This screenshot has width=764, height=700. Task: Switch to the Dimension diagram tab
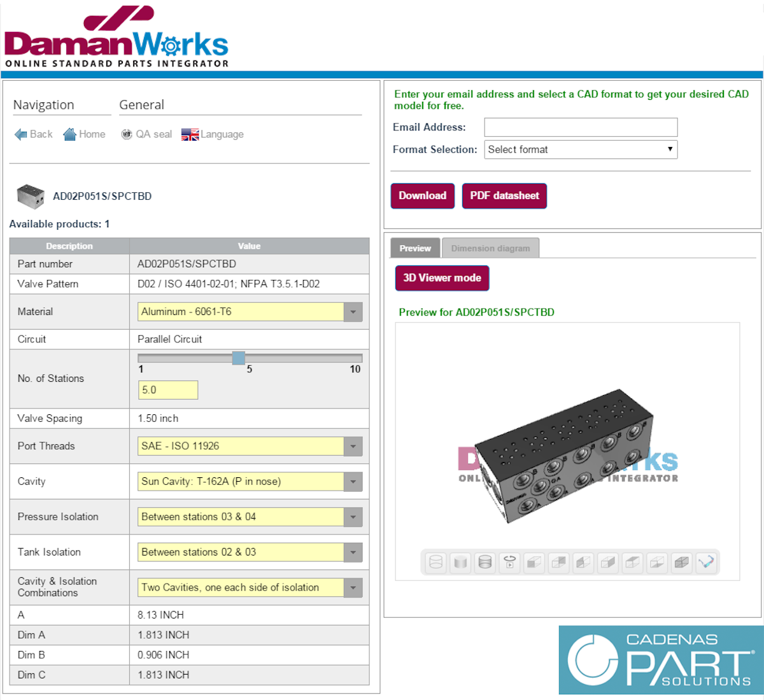[x=490, y=248]
